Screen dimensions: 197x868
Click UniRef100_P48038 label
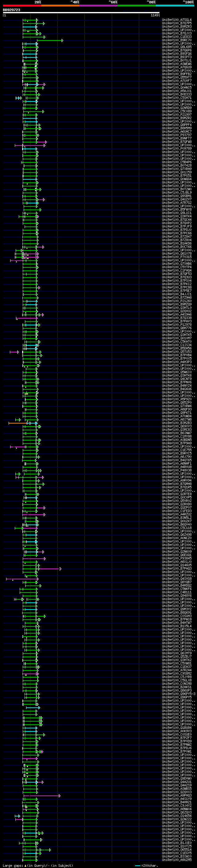[177, 470]
